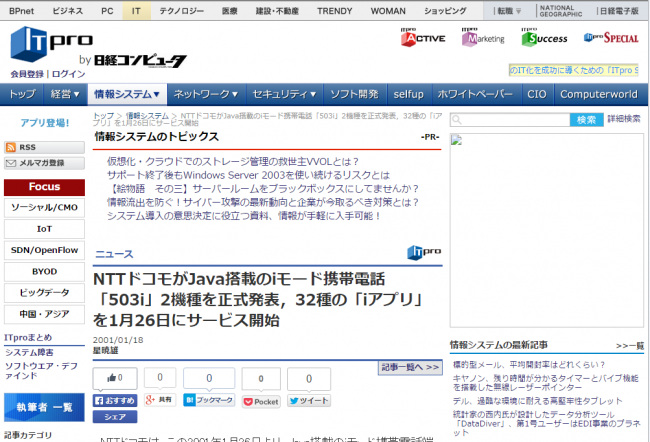Click the Twitter ツイート button
The width and height of the screenshot is (650, 442).
click(309, 401)
